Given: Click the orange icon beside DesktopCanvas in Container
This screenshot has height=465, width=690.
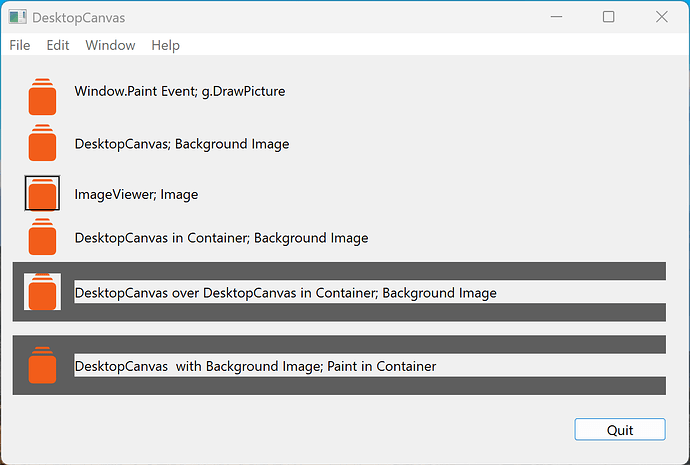Looking at the screenshot, I should point(42,237).
